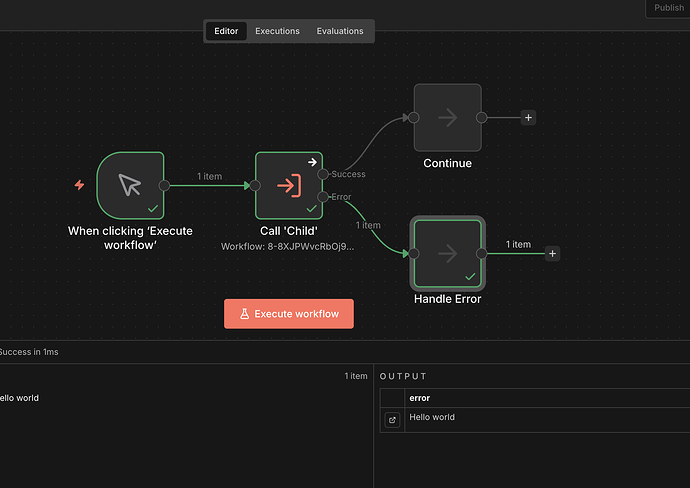Screen dimensions: 690x488
Task: Switch to the Executions tab
Action: pos(277,31)
